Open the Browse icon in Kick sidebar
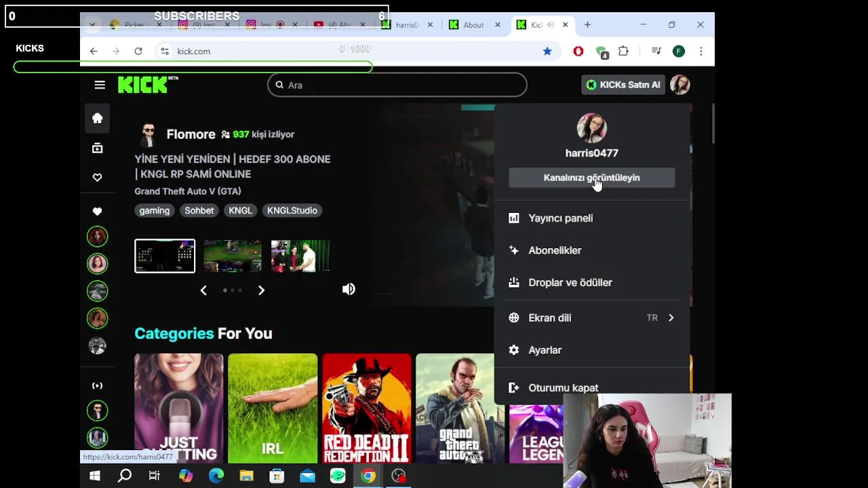 (97, 148)
